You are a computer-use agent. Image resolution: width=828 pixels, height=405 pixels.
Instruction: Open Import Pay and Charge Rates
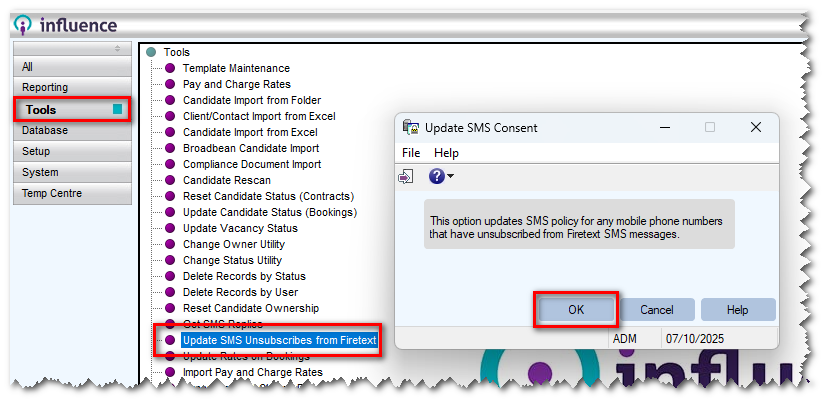coord(252,372)
